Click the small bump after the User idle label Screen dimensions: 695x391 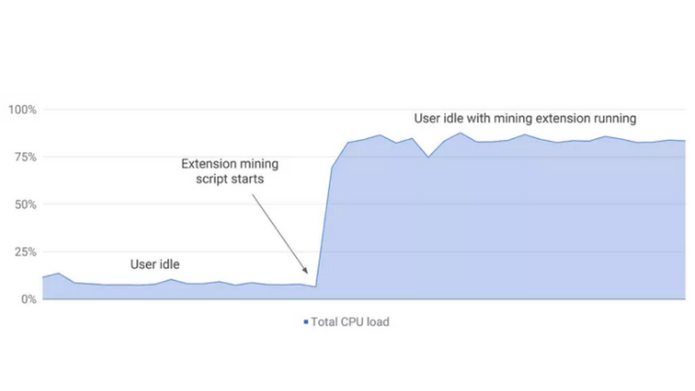coord(171,280)
